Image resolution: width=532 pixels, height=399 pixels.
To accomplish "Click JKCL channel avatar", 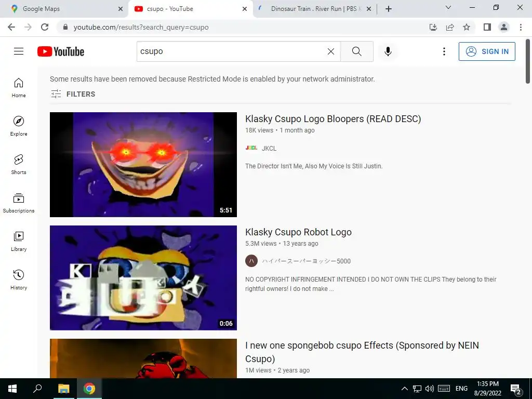I will (x=251, y=148).
